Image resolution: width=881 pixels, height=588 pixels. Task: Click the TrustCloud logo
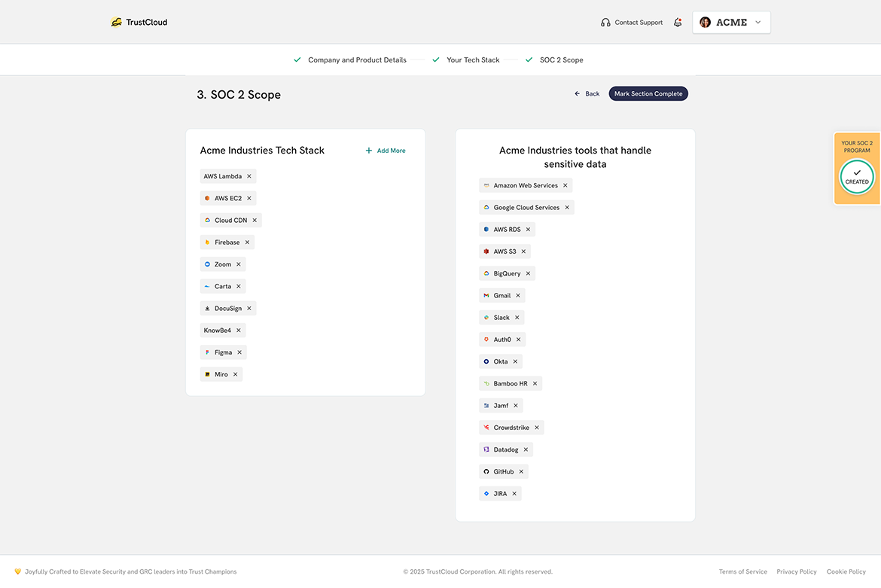[x=139, y=23]
